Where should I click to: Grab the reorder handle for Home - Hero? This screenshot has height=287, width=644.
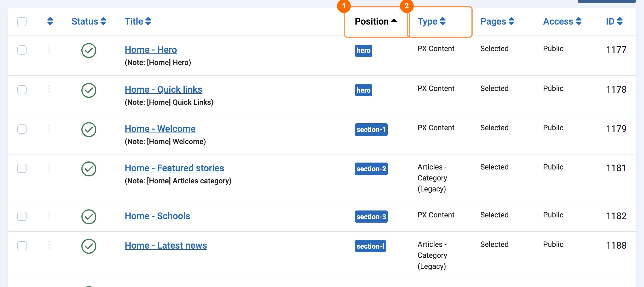[x=49, y=50]
